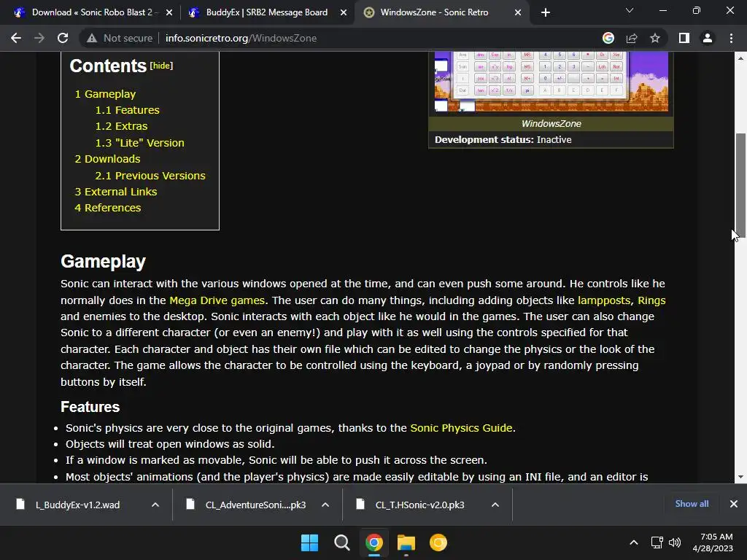The height and width of the screenshot is (560, 747).
Task: Open the yellow ring app on taskbar
Action: tap(438, 542)
